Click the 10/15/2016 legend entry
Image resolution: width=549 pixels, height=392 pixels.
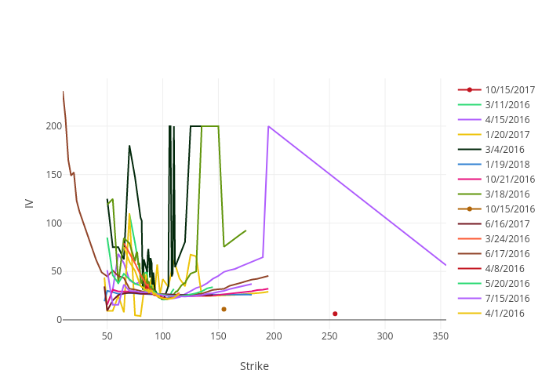click(x=510, y=209)
